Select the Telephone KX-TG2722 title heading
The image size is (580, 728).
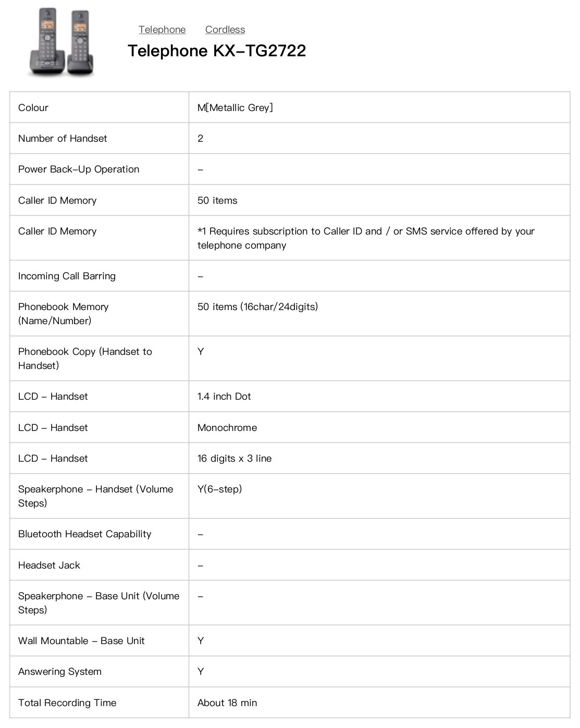click(x=217, y=51)
